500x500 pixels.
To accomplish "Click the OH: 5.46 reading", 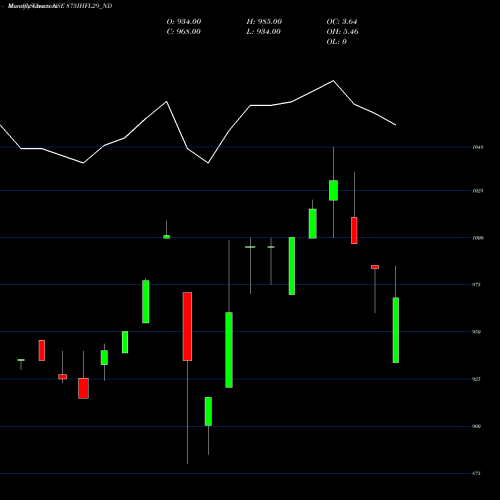I will 342,32.
